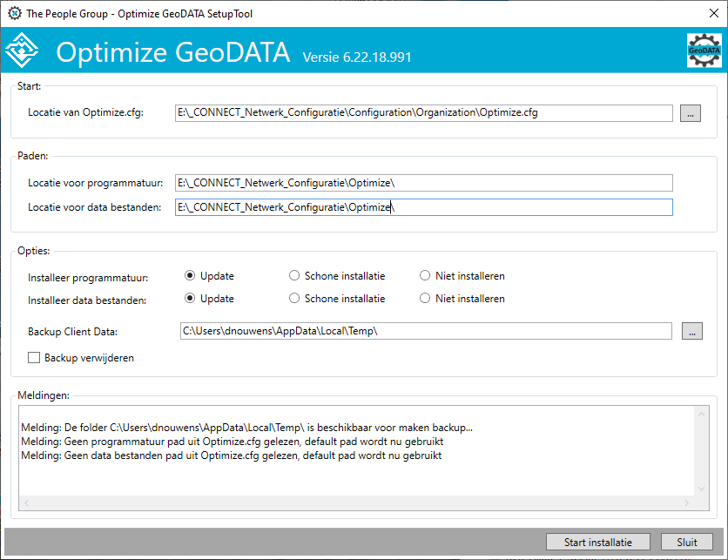Browse for Optimize.cfg location
This screenshot has width=728, height=560.
(x=690, y=113)
